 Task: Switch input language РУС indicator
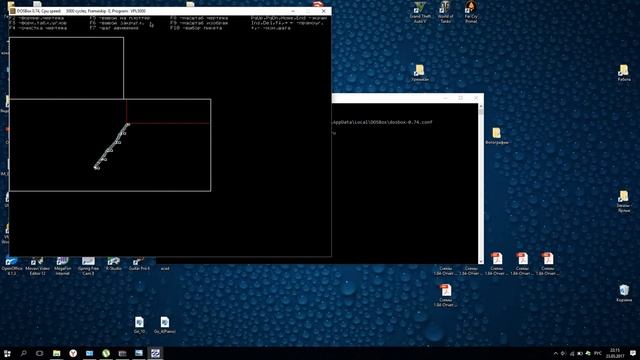[x=598, y=353]
